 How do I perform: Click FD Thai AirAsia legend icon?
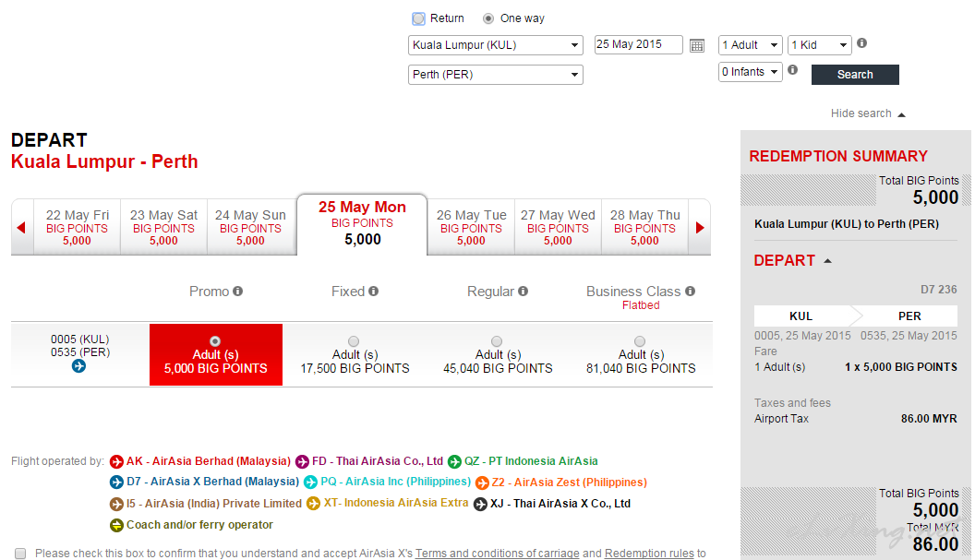(x=302, y=462)
